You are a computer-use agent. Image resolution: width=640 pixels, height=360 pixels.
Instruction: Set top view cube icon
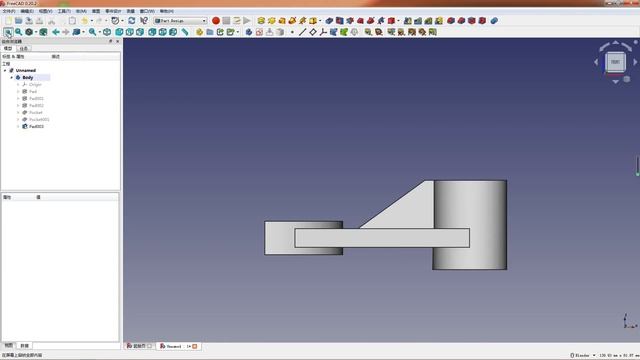(130, 32)
